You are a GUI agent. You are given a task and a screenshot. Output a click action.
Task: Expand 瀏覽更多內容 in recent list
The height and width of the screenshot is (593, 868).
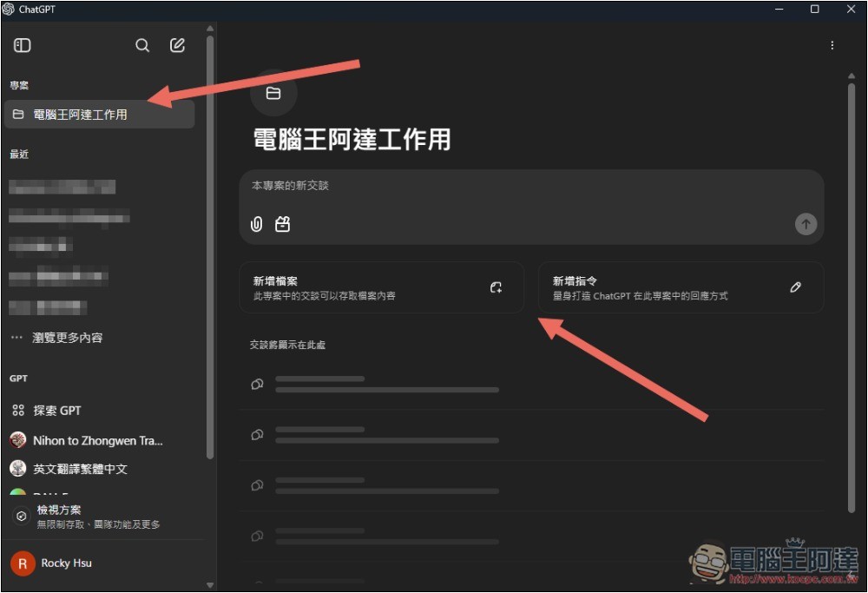pos(68,338)
